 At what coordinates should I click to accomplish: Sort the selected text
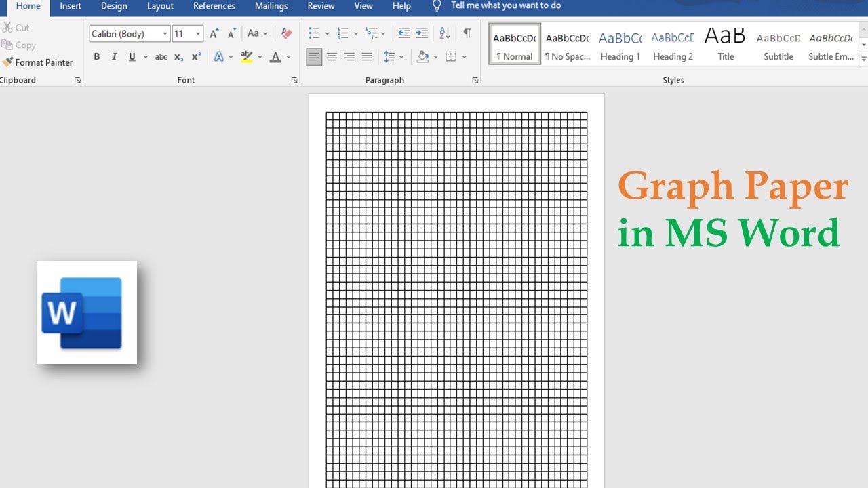click(x=445, y=33)
